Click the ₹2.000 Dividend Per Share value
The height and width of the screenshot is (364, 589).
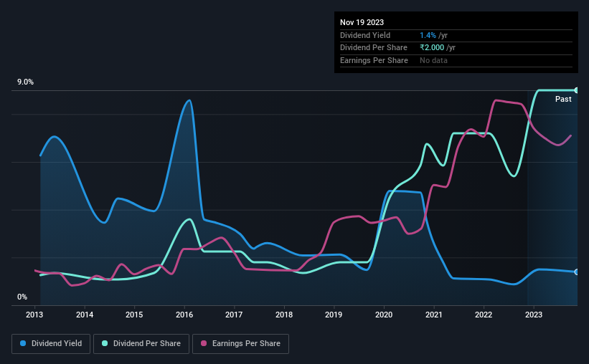pos(432,48)
